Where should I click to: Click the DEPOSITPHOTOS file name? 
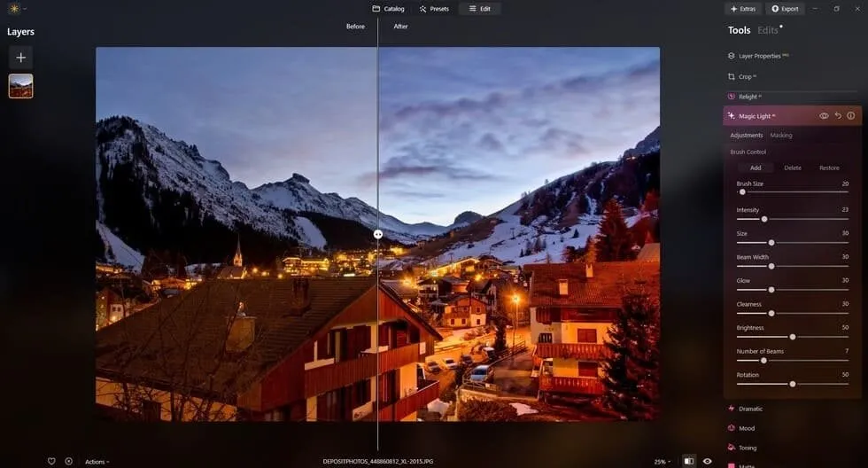(378, 462)
